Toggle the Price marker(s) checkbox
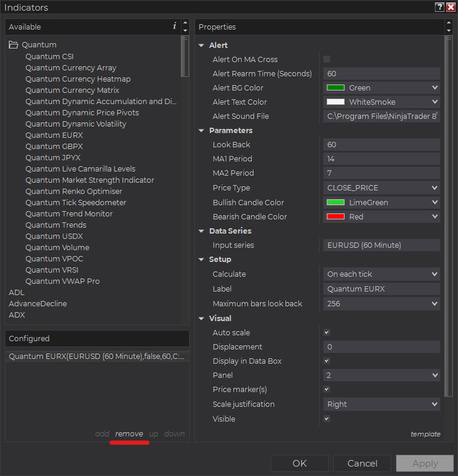 pyautogui.click(x=327, y=389)
